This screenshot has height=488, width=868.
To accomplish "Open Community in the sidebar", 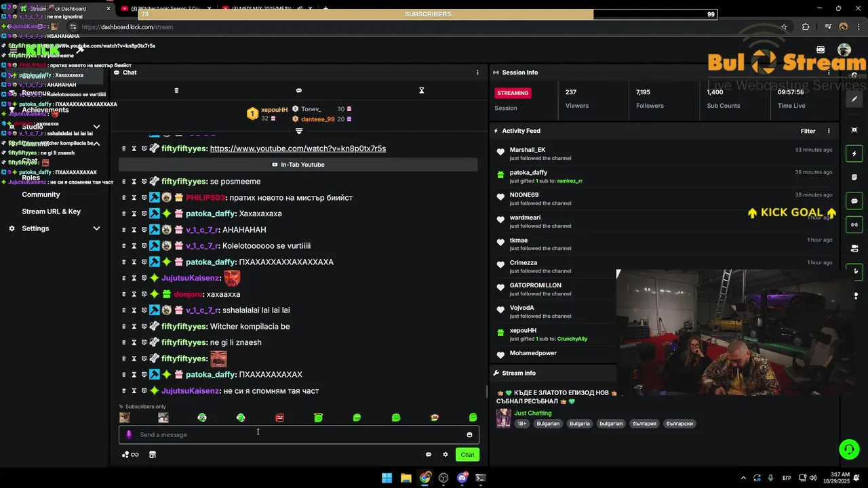I will tap(41, 195).
